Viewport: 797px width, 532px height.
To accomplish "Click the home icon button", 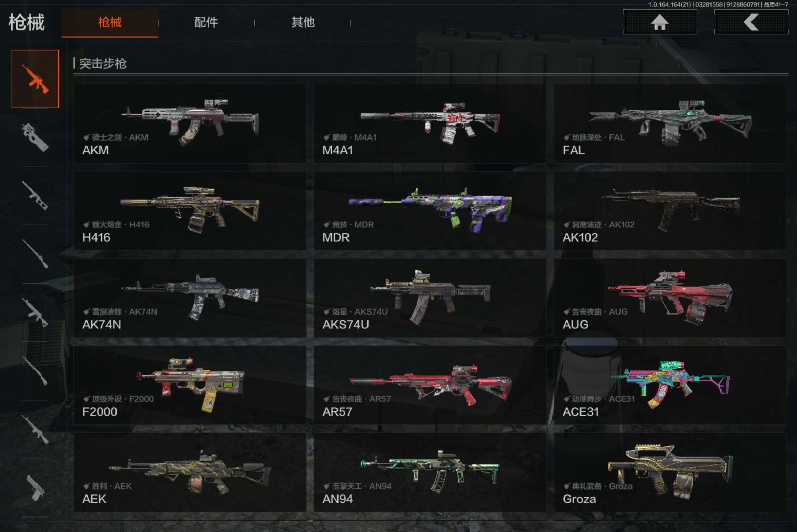I will (x=660, y=22).
